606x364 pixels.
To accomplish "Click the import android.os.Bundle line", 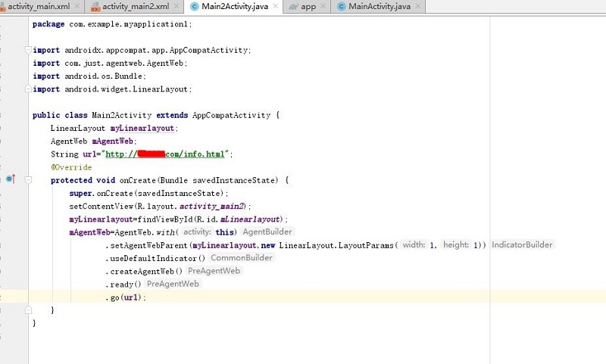I will pos(89,76).
